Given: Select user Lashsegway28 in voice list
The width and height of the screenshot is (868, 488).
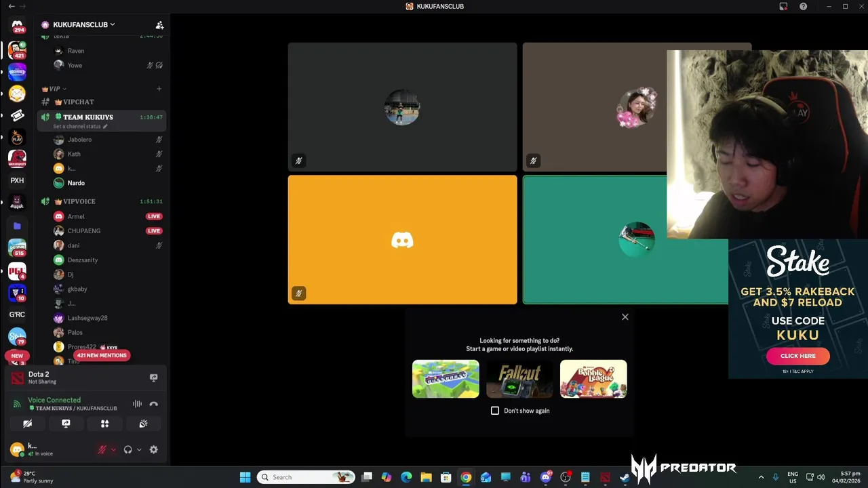Looking at the screenshot, I should click(108, 318).
